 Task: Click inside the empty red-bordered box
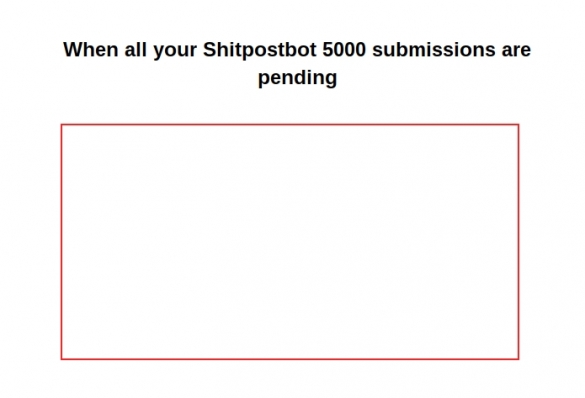click(290, 242)
